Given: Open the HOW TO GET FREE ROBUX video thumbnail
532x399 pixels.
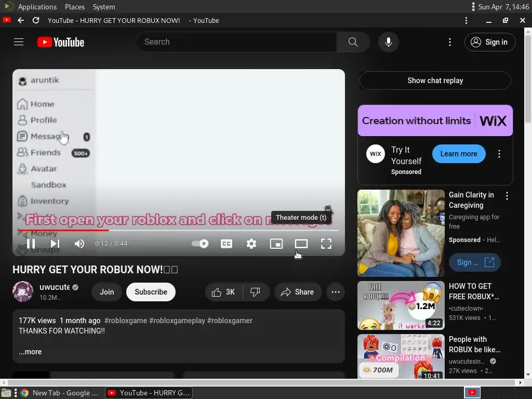Looking at the screenshot, I should 401,305.
